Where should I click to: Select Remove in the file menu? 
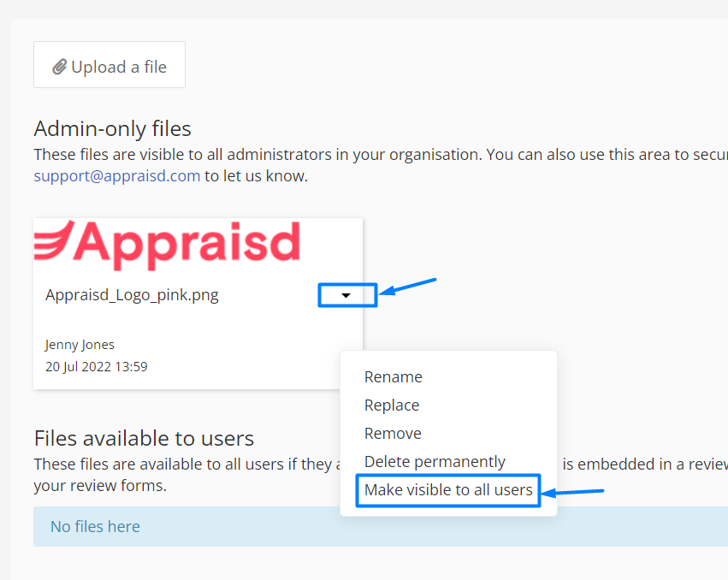[393, 434]
